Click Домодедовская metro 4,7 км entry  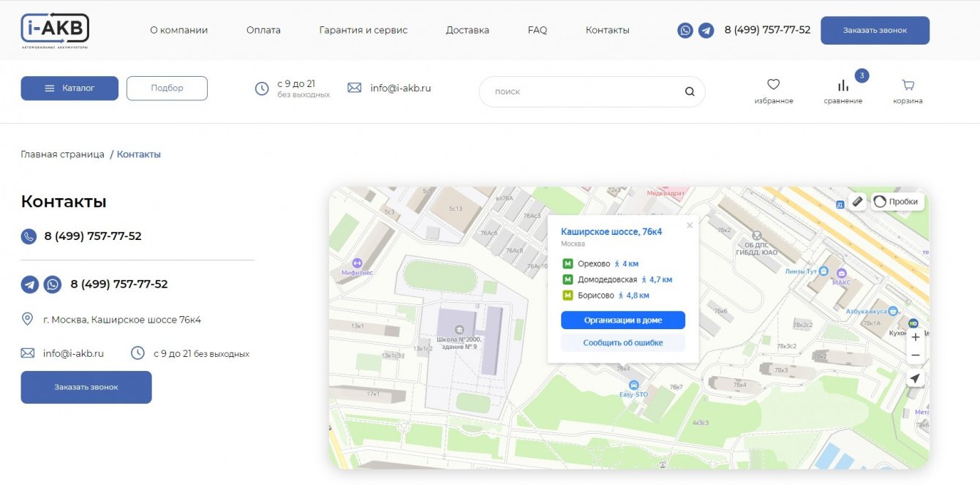[x=617, y=279]
